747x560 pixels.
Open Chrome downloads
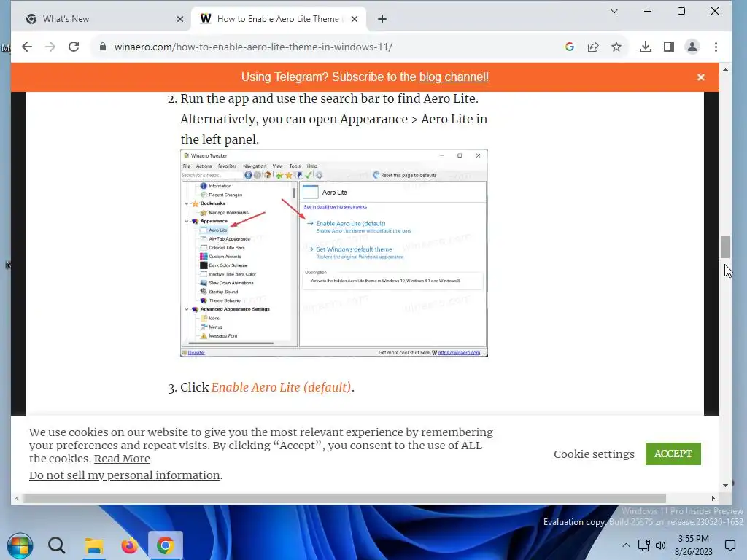tap(645, 47)
